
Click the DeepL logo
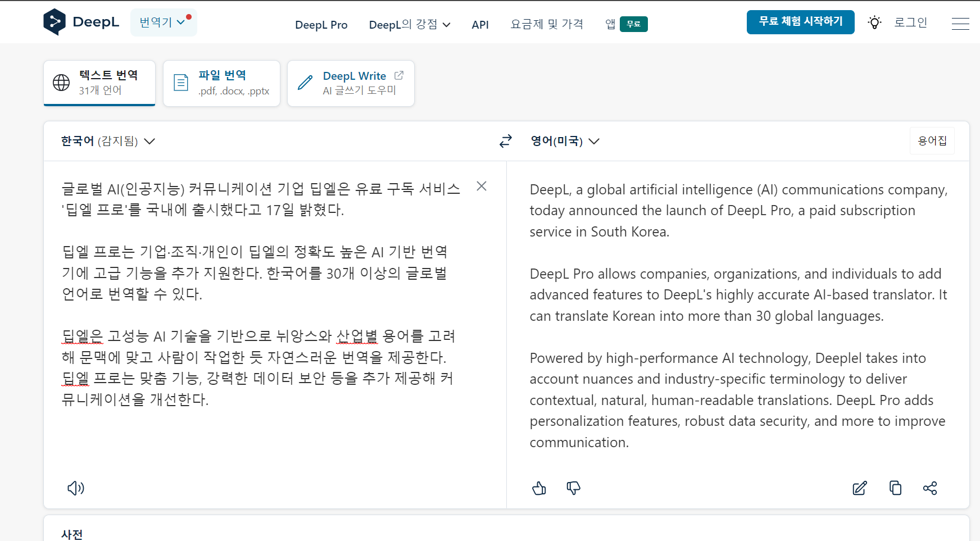pyautogui.click(x=81, y=22)
